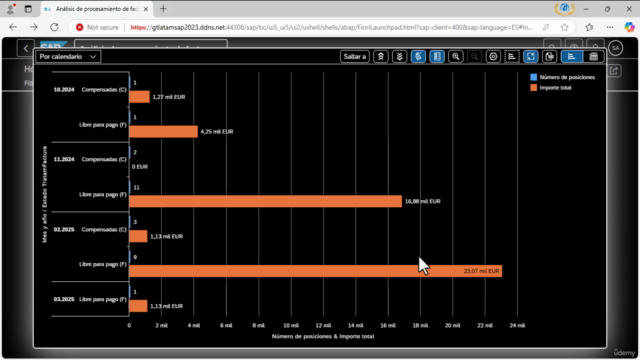Screen dimensions: 640x360
Task: Select the 'Análisis de procesamiento' browser tab
Action: [97, 9]
